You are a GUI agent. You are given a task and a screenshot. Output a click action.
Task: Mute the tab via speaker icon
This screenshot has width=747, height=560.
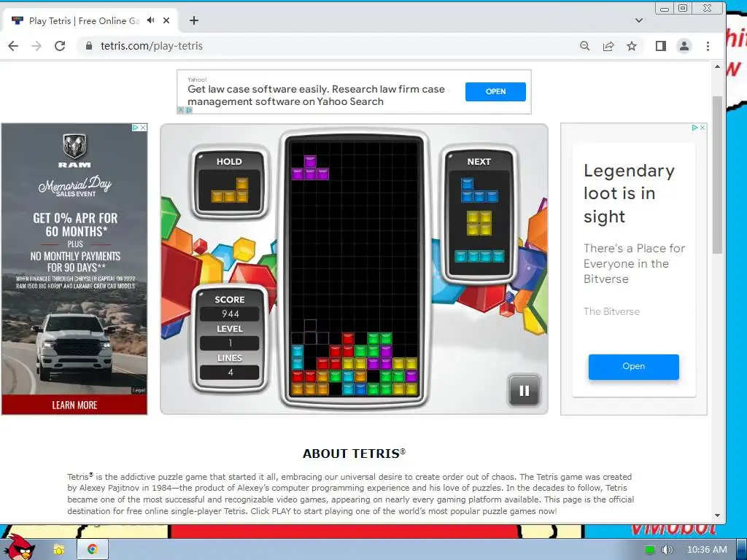point(151,20)
